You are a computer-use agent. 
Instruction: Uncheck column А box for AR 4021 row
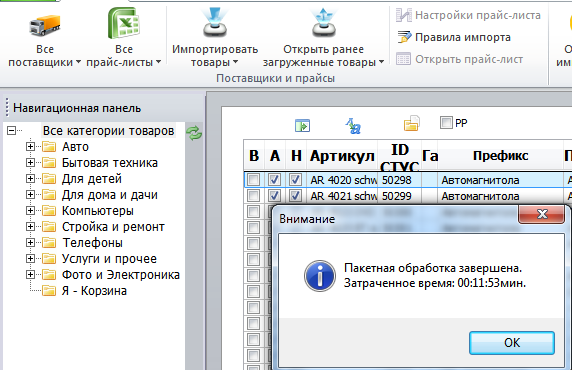[x=274, y=196]
